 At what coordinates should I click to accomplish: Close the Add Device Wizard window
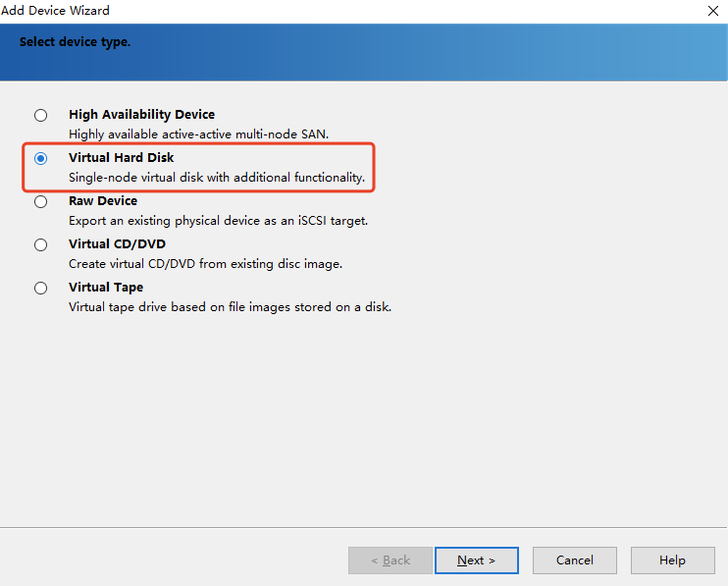(x=713, y=11)
